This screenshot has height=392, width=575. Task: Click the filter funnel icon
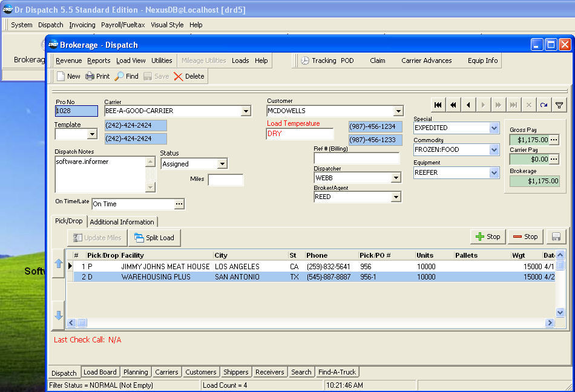[559, 105]
